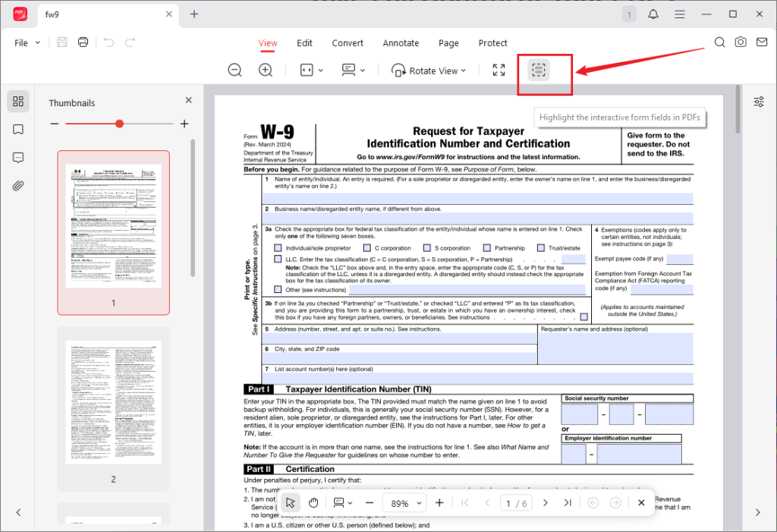Check the Partnership box
This screenshot has width=777, height=532.
pyautogui.click(x=487, y=248)
